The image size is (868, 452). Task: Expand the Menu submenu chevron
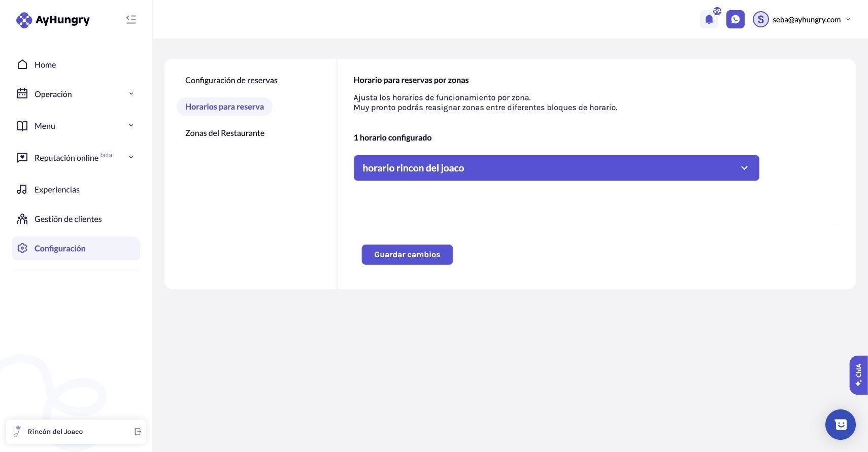point(131,126)
